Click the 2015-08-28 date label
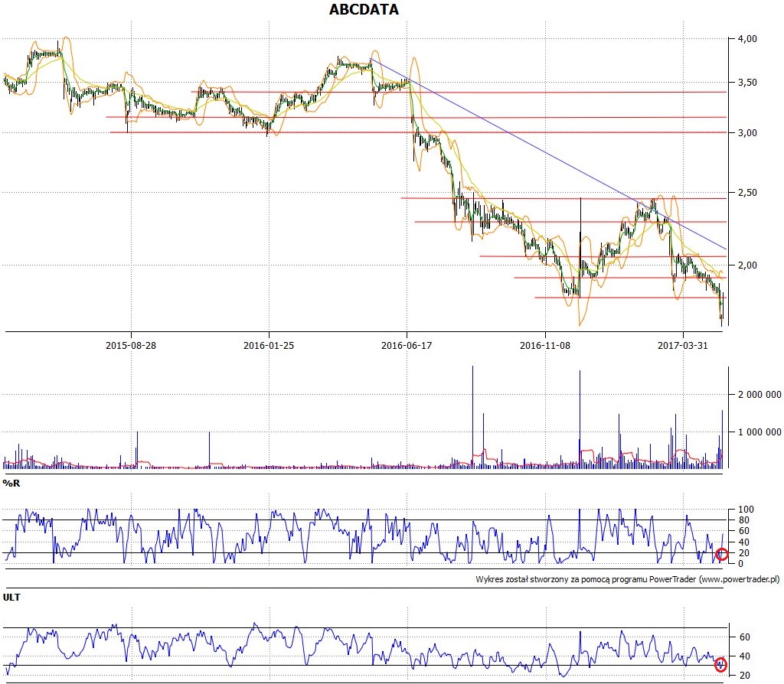The height and width of the screenshot is (684, 784). point(131,345)
